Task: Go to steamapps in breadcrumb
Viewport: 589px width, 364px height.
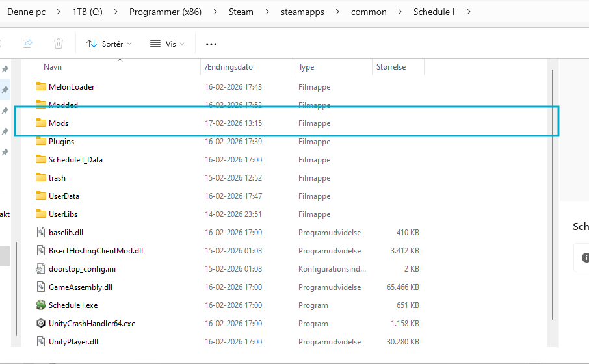Action: (x=302, y=12)
